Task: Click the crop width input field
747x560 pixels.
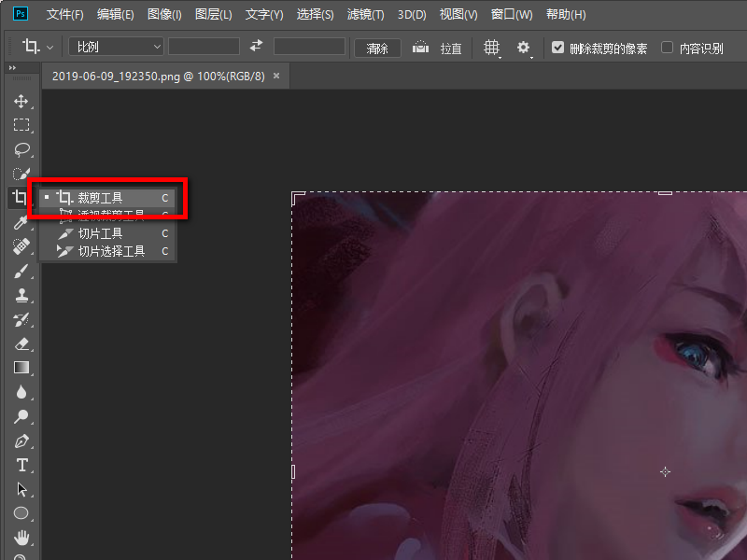Action: [x=204, y=47]
